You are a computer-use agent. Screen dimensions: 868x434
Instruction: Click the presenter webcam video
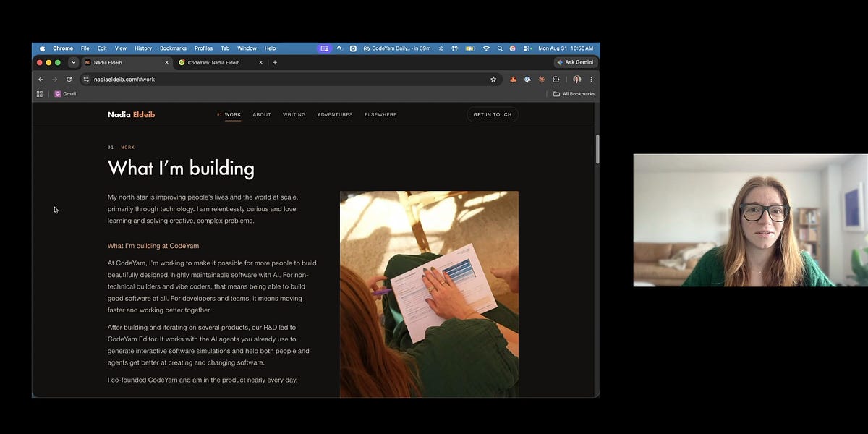[751, 220]
